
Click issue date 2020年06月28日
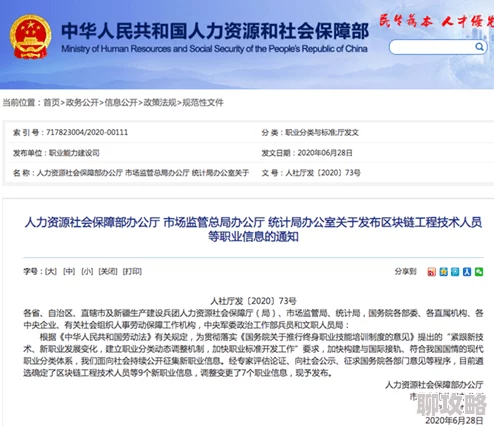325,153
